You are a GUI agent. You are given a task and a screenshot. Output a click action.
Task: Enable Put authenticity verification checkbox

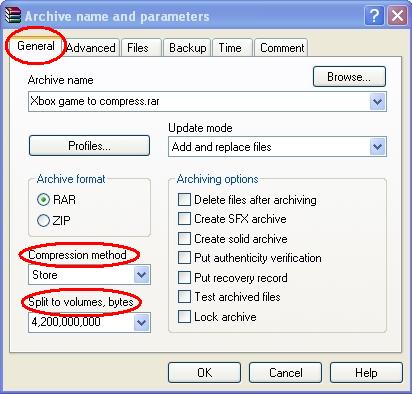click(x=184, y=258)
